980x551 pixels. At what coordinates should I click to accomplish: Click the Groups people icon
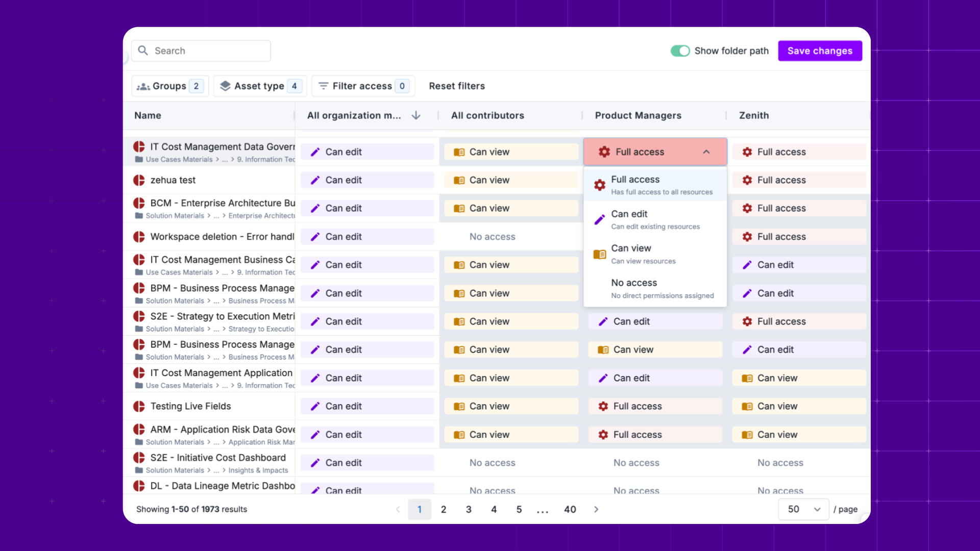pos(143,86)
